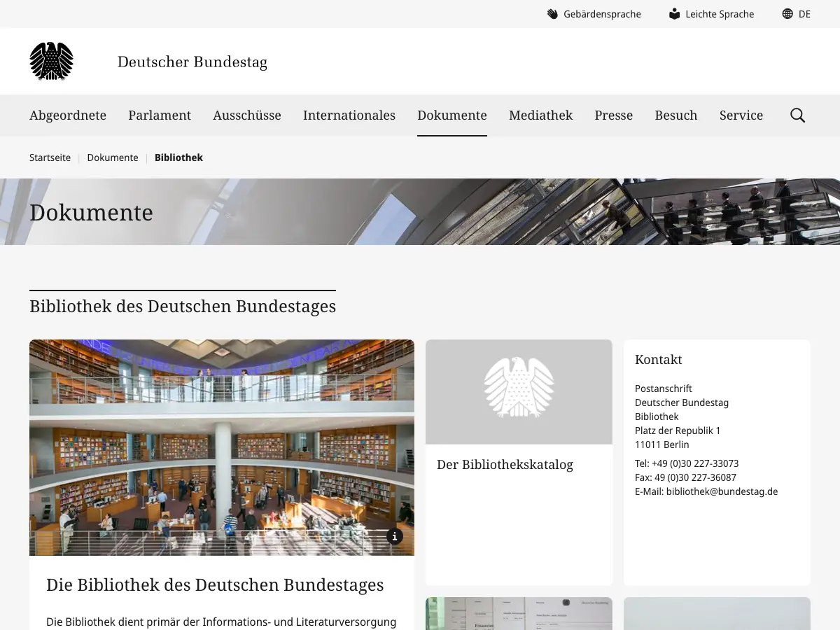Click the sign language hand icon
This screenshot has width=840, height=630.
(x=553, y=14)
